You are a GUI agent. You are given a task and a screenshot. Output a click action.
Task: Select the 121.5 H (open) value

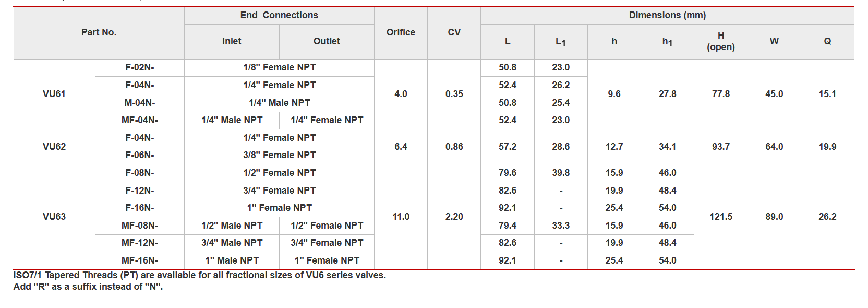click(x=720, y=217)
